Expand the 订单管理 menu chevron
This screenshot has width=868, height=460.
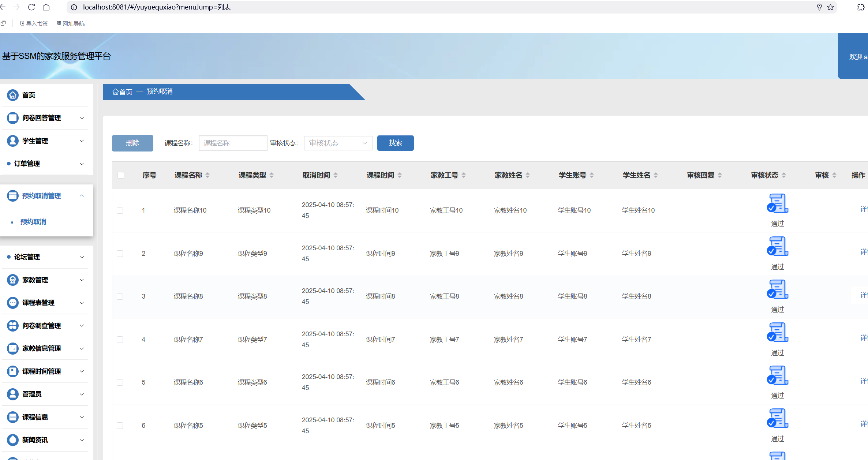click(82, 164)
